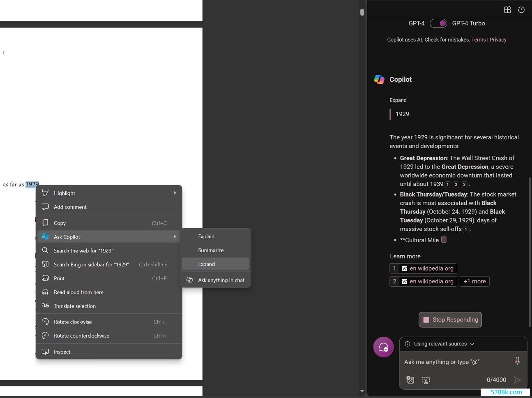Click the microphone icon in chat box
The width and height of the screenshot is (532, 398).
click(x=517, y=361)
